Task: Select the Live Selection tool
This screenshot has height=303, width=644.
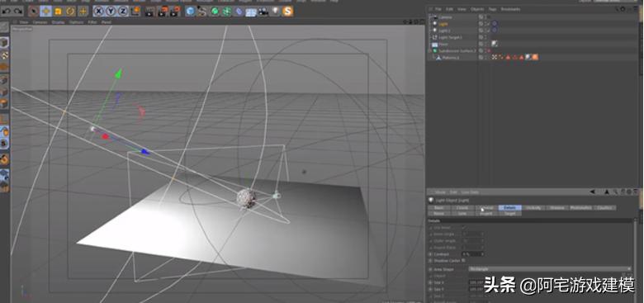Action: 34,11
